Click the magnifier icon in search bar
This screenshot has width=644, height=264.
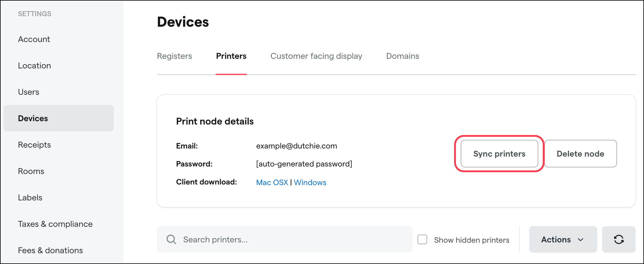(x=171, y=239)
